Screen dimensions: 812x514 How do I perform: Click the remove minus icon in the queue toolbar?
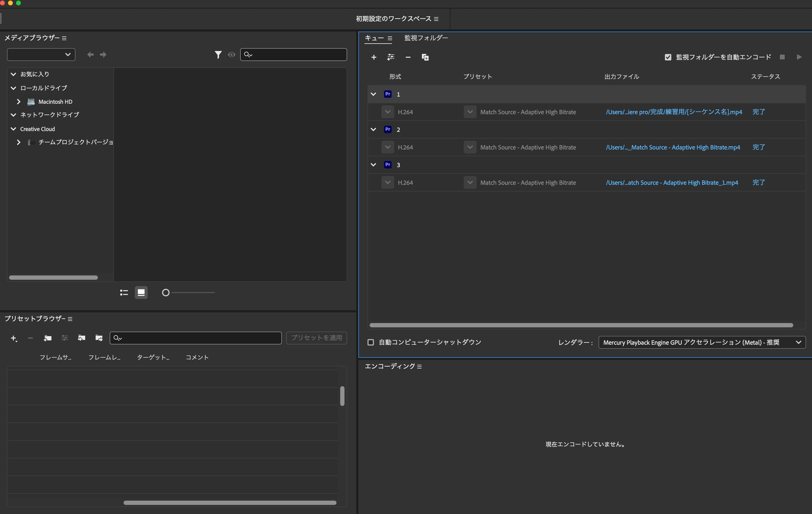tap(408, 57)
